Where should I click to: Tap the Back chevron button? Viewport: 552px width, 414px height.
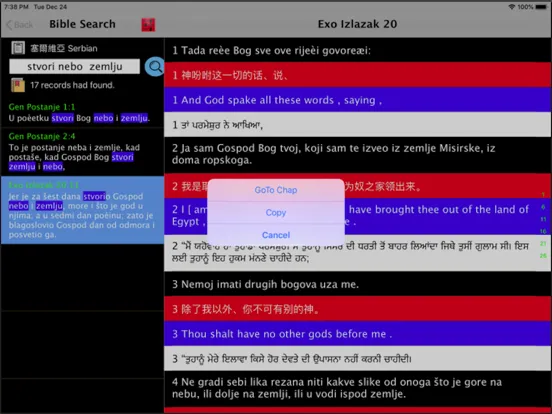(20, 25)
